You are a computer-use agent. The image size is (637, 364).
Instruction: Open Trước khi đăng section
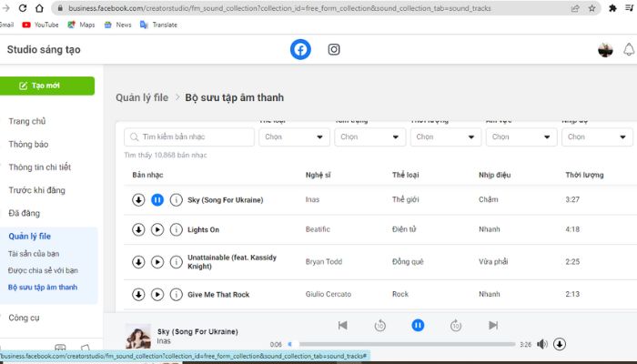coord(37,190)
